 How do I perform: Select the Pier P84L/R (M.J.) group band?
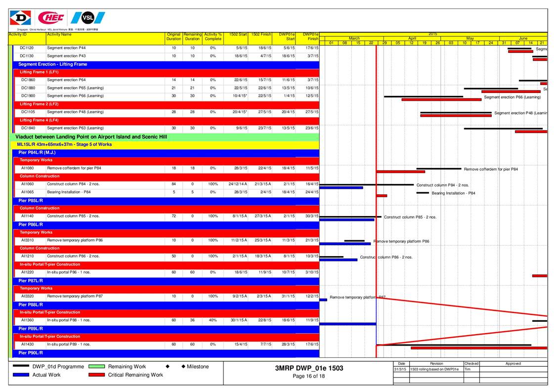166,152
